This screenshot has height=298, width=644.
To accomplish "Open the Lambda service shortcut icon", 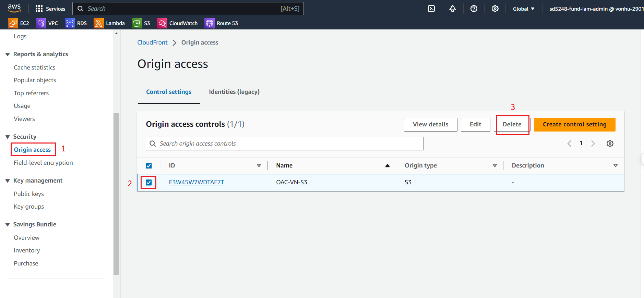I will [99, 23].
